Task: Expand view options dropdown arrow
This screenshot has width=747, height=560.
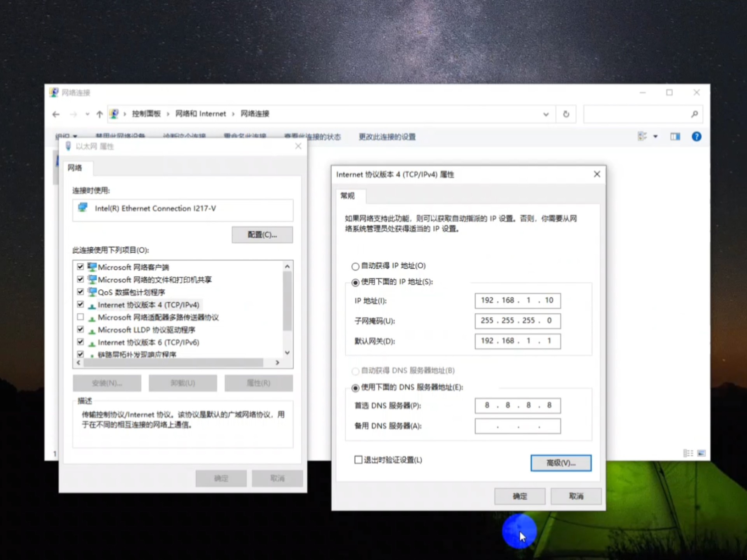Action: pos(655,136)
